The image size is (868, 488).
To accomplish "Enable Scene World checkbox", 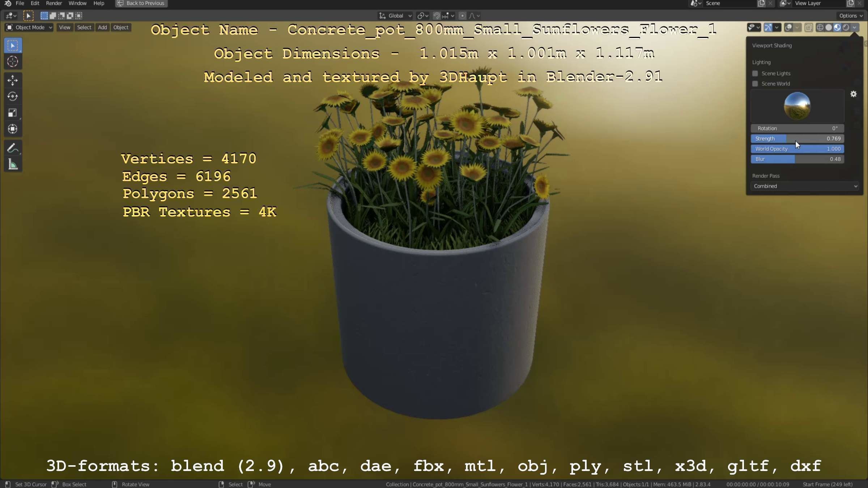I will [x=755, y=84].
